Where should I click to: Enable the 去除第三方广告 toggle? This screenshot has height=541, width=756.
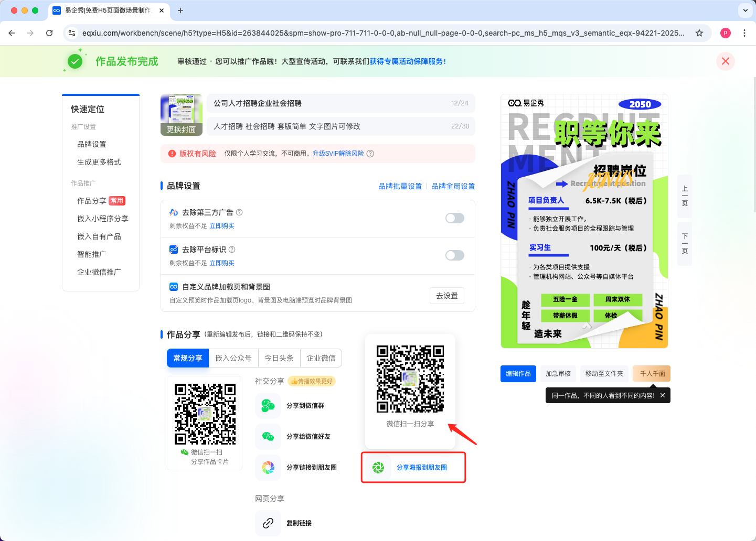[x=454, y=218]
